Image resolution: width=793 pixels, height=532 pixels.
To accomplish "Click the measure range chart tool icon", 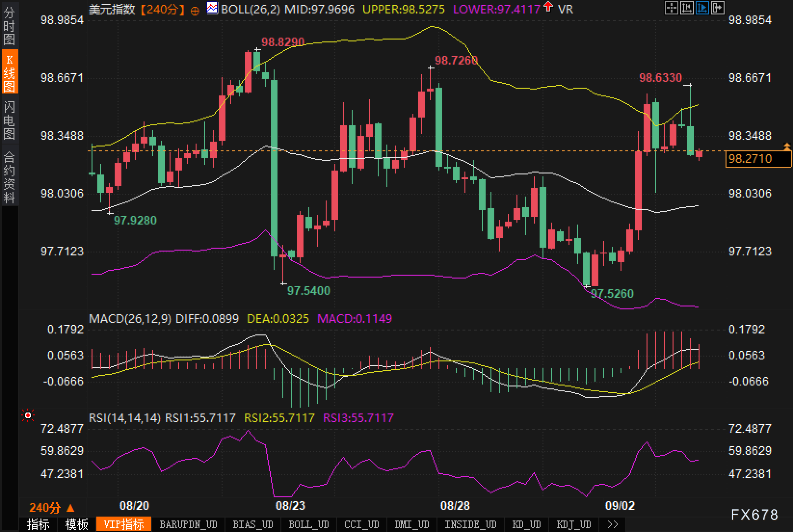I will click(687, 8).
